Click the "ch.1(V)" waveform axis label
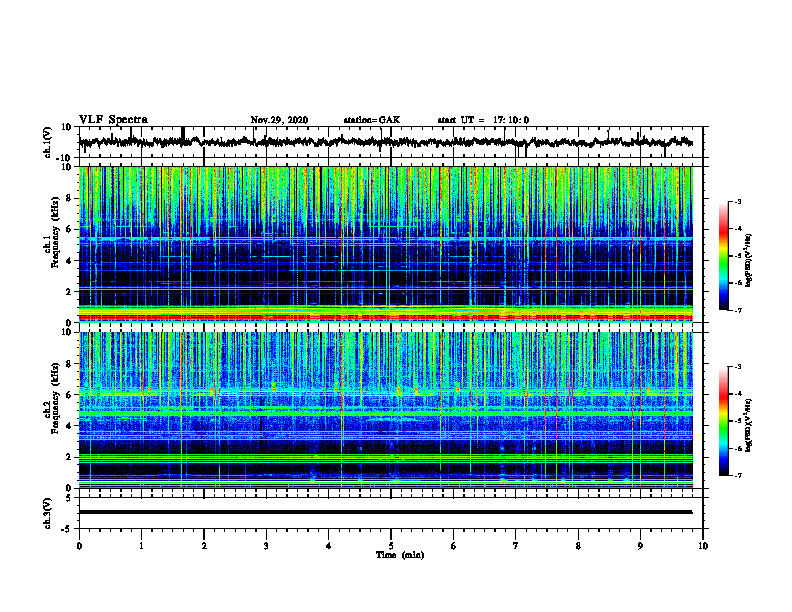The width and height of the screenshot is (792, 612). click(48, 142)
